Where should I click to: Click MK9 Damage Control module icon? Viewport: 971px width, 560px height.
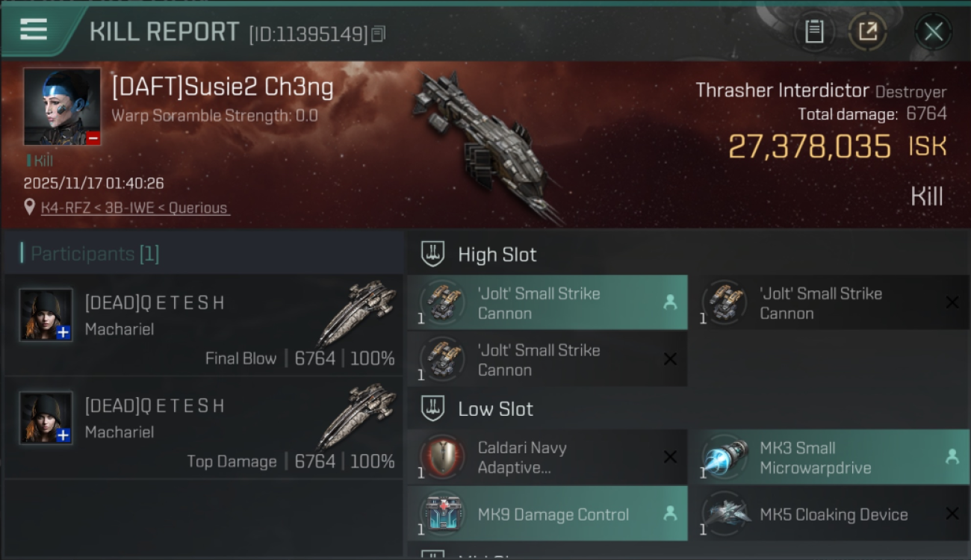click(444, 514)
